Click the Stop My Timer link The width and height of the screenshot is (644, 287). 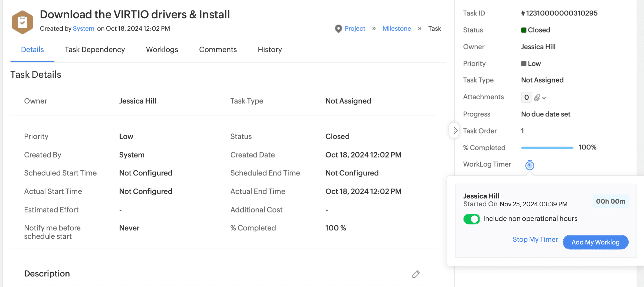pyautogui.click(x=535, y=239)
